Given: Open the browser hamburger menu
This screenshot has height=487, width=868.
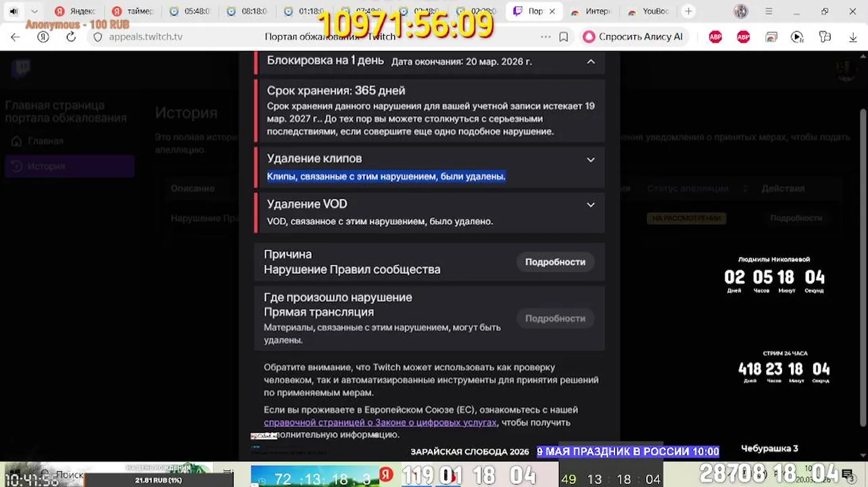Looking at the screenshot, I should pyautogui.click(x=769, y=11).
